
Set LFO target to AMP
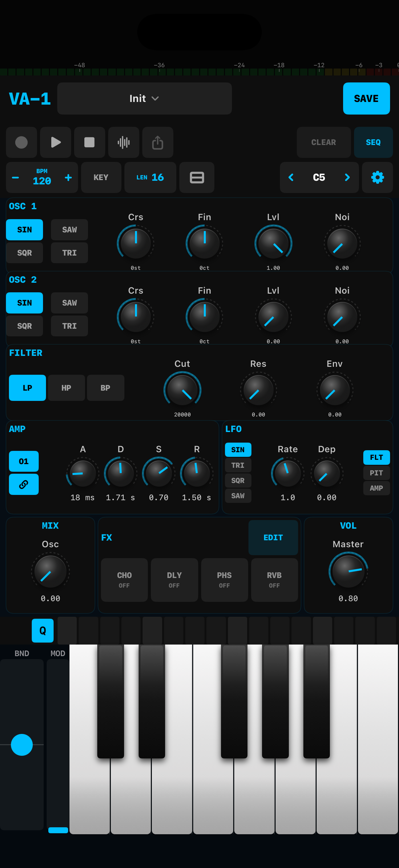[377, 488]
